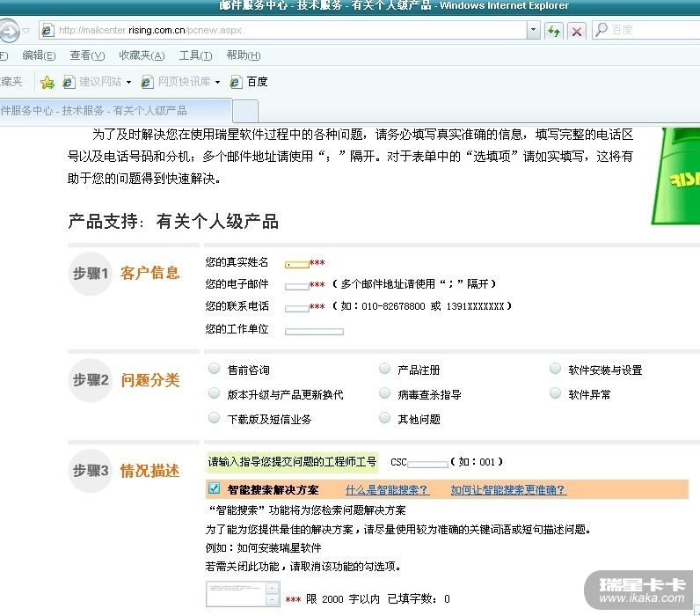The width and height of the screenshot is (700, 616).
Task: Click the search magnifier icon
Action: [602, 30]
